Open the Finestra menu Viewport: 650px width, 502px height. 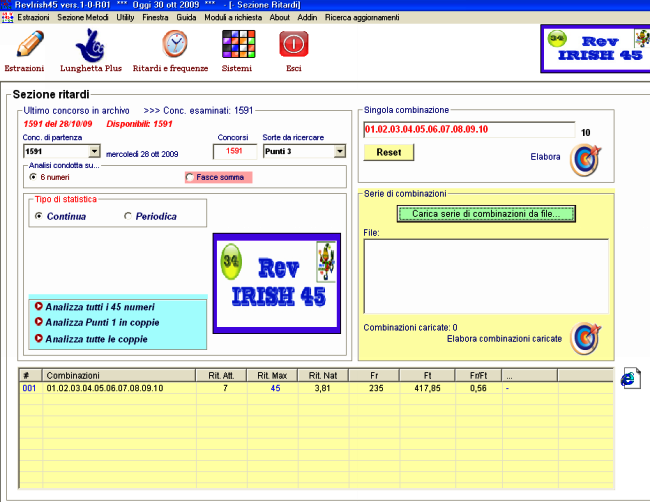(155, 17)
